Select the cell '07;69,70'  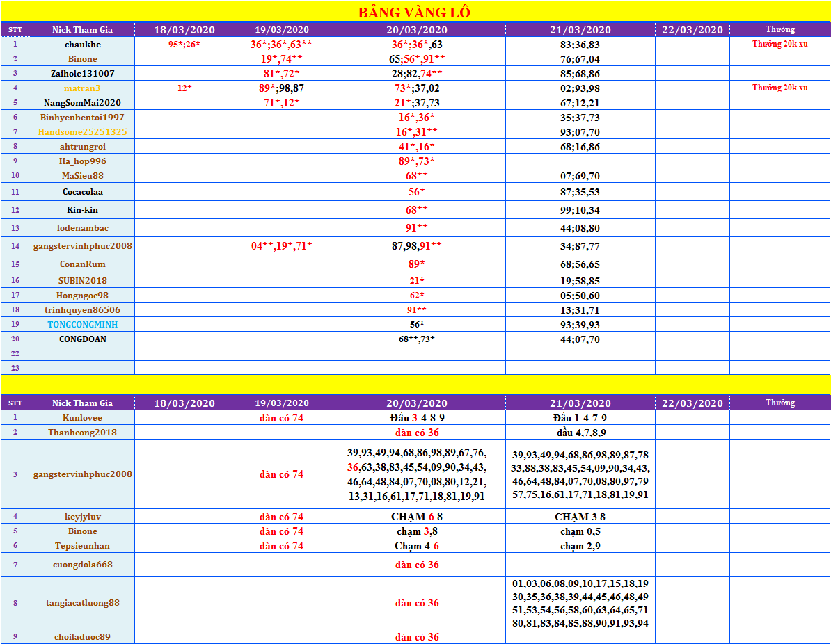point(580,176)
